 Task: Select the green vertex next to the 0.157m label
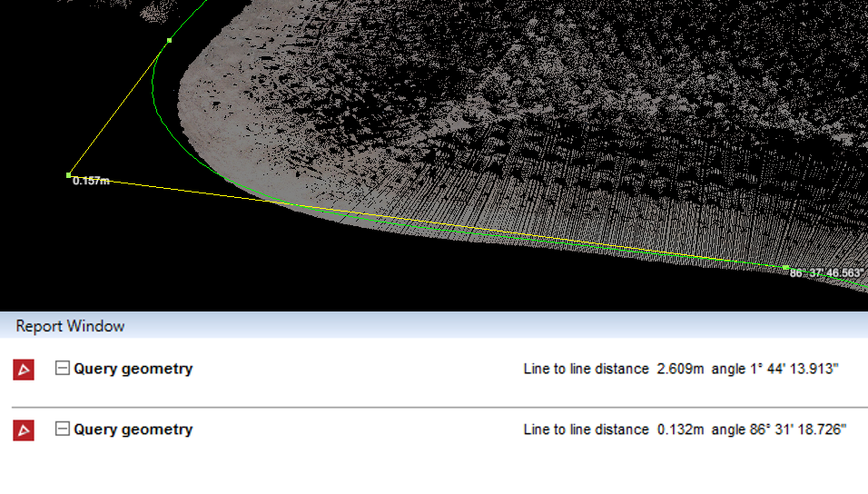click(x=69, y=175)
